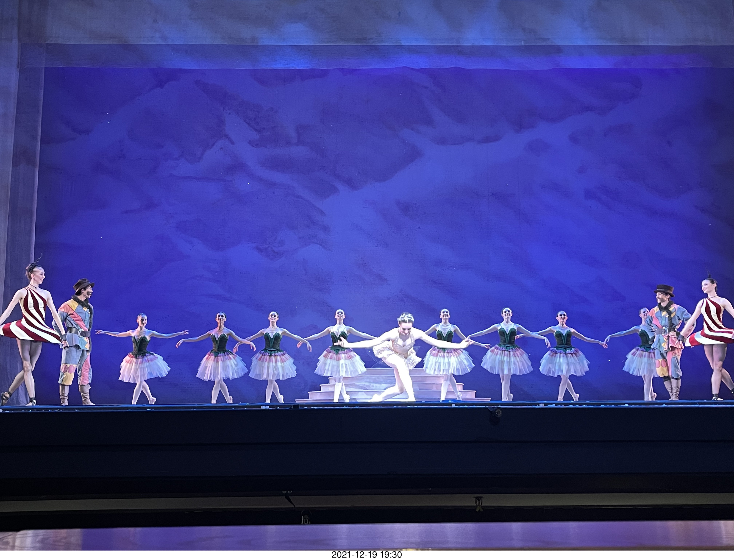The height and width of the screenshot is (560, 734).
Task: Click the timestamp text "2021-12-19 19:30"
Action: click(367, 555)
